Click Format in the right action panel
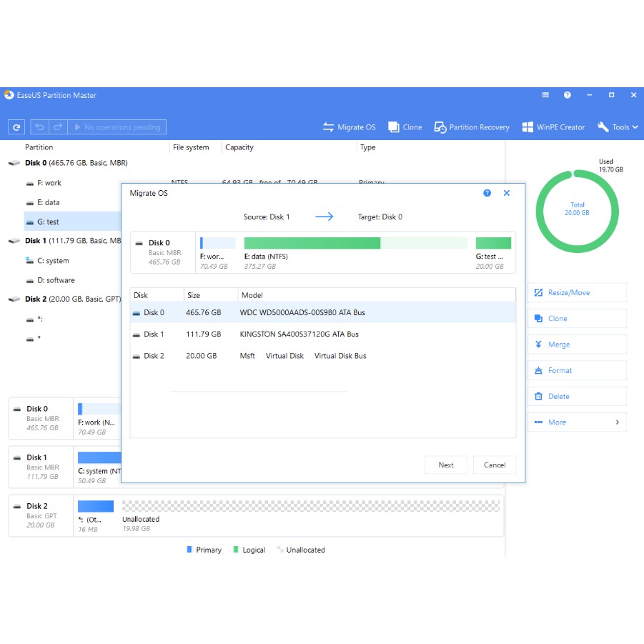The image size is (644, 644). (577, 370)
